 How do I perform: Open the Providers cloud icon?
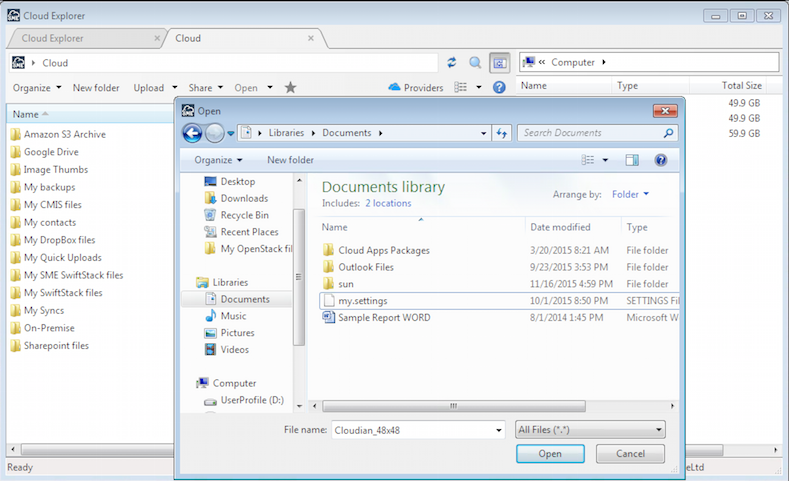[x=394, y=88]
